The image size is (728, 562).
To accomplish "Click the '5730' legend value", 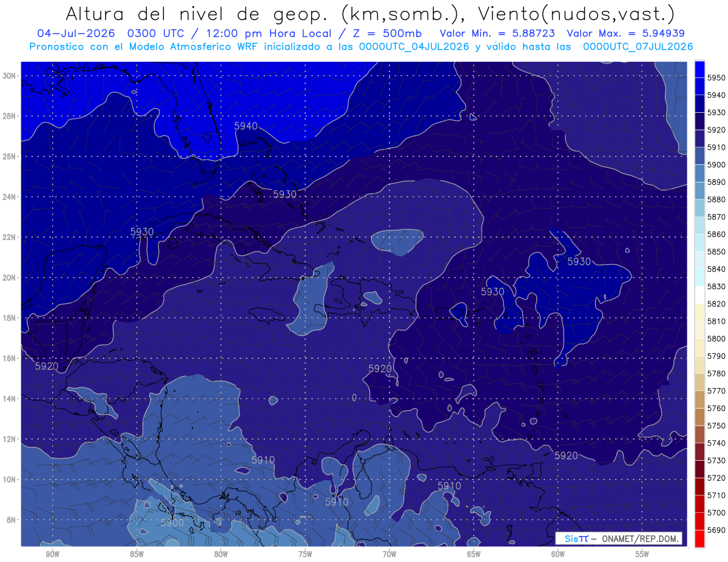I will tap(716, 460).
